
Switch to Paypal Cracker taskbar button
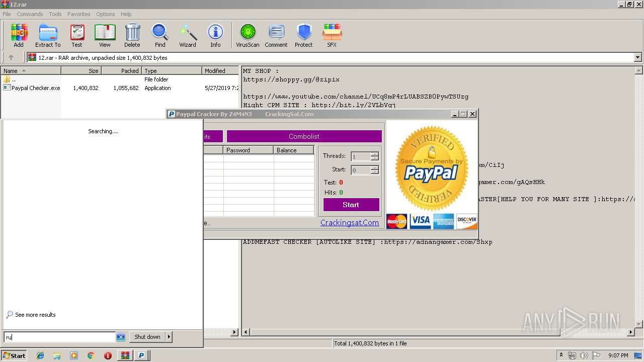click(x=141, y=355)
